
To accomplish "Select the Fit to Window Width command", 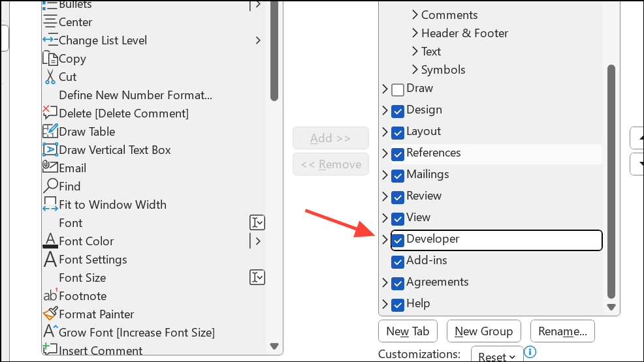I will [x=112, y=205].
